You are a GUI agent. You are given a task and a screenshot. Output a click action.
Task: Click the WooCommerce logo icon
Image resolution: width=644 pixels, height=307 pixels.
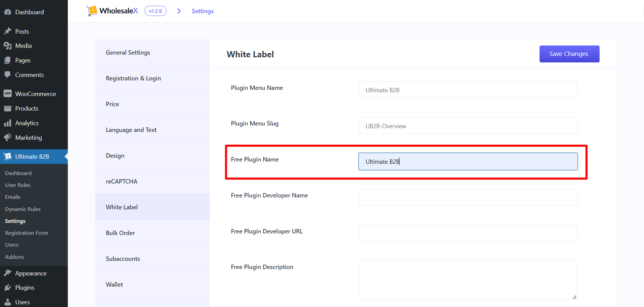[8, 94]
